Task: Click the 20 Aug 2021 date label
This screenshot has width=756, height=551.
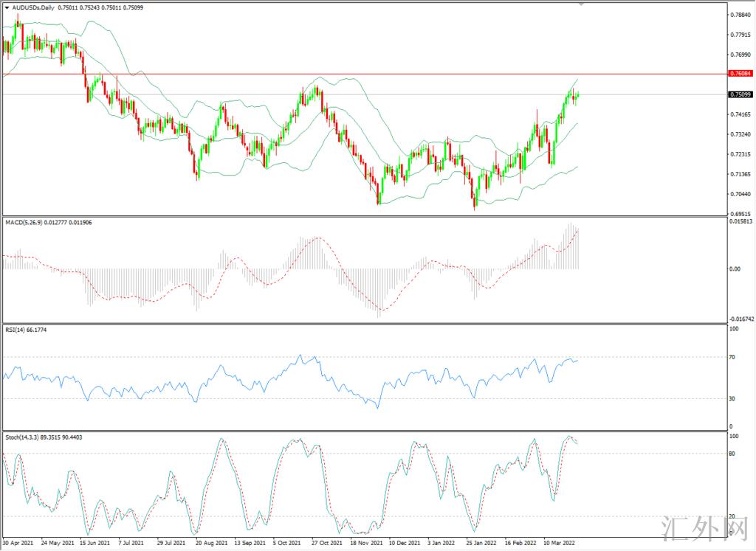Action: (212, 543)
